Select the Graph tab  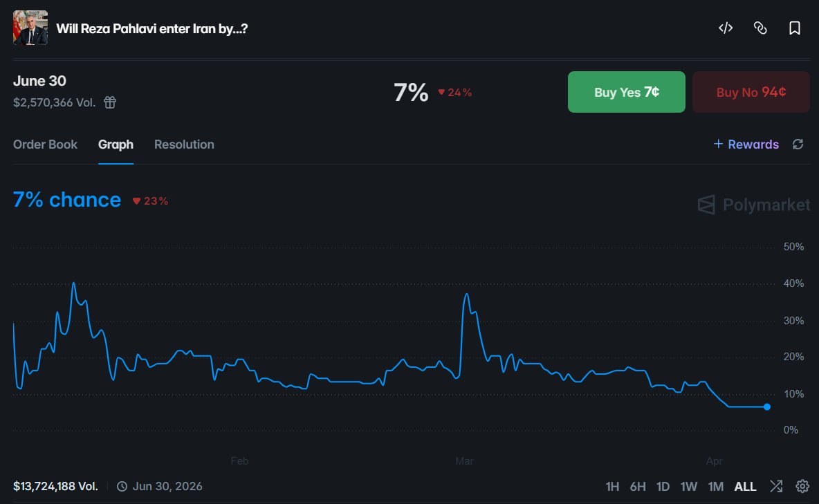click(116, 144)
